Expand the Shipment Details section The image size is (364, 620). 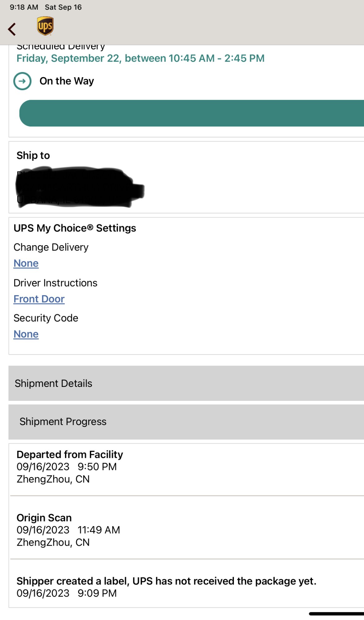point(186,383)
